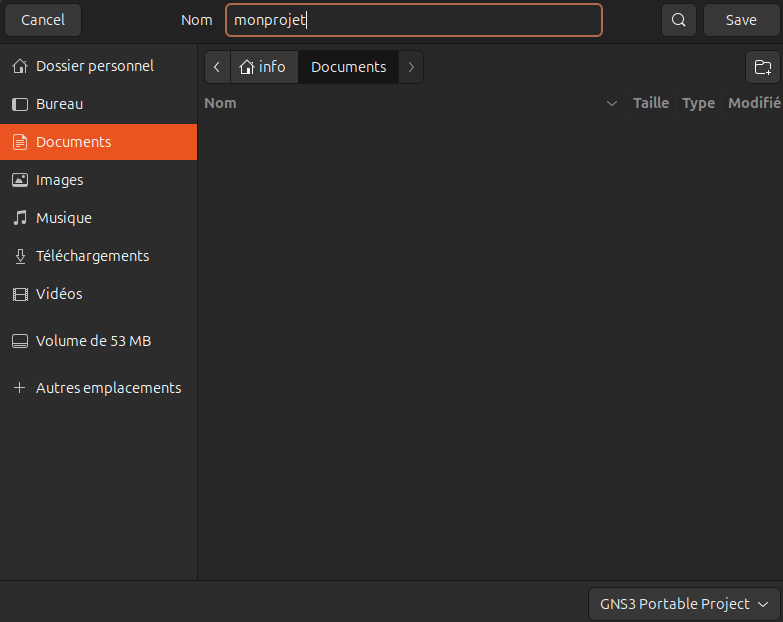Click the Nom filename text field

pyautogui.click(x=413, y=20)
